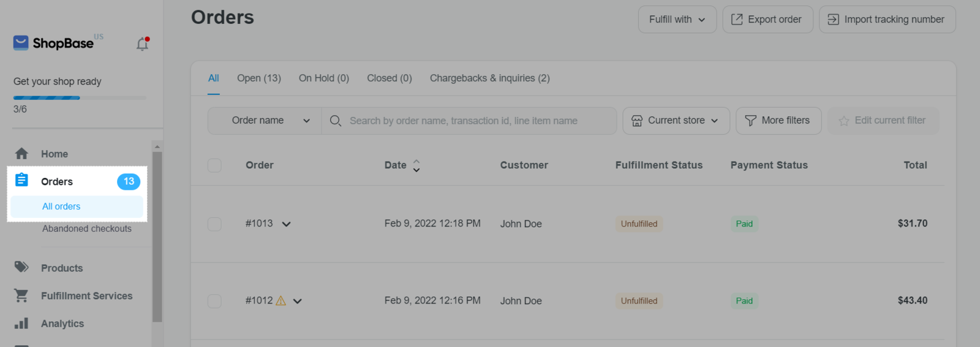Switch to the Open (13) tab
The height and width of the screenshot is (347, 980).
(x=258, y=78)
